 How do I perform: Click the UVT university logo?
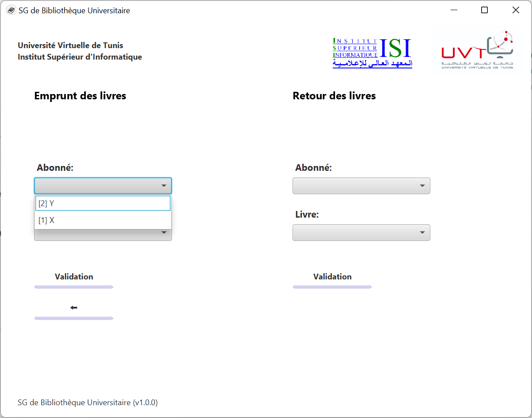click(478, 50)
